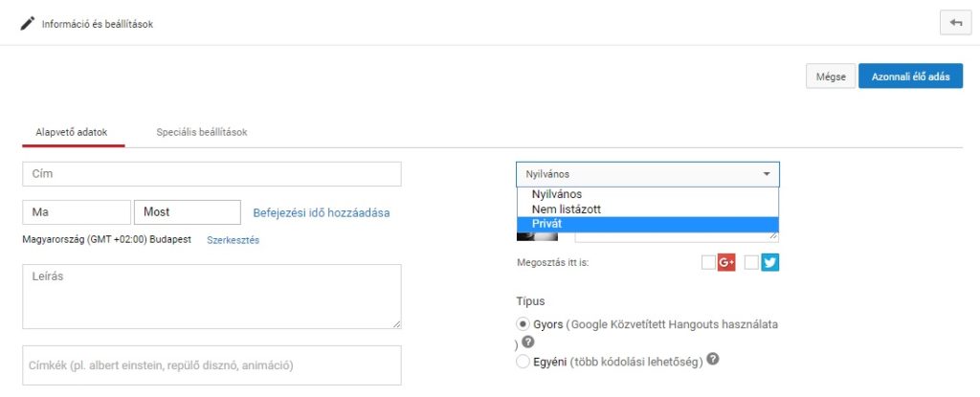This screenshot has width=980, height=397.
Task: Click the Twitter bird icon
Action: pos(769,262)
